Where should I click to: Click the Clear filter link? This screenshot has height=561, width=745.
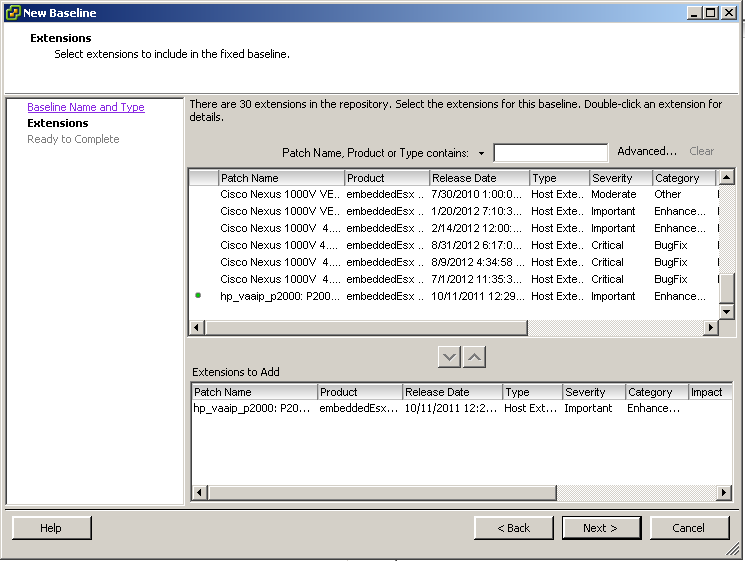coord(701,151)
